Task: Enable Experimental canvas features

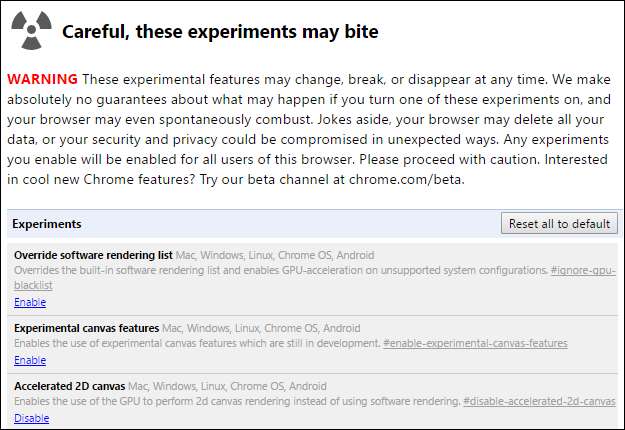Action: [x=30, y=360]
